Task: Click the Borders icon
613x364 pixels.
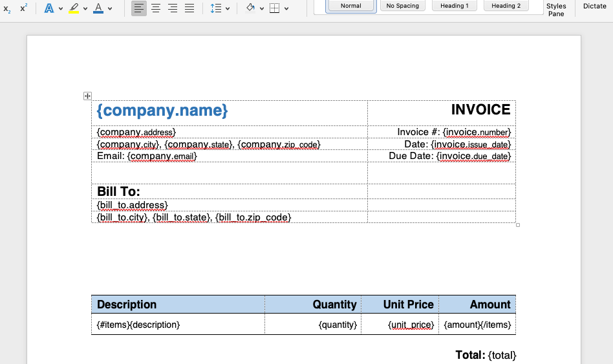Action: pos(275,8)
